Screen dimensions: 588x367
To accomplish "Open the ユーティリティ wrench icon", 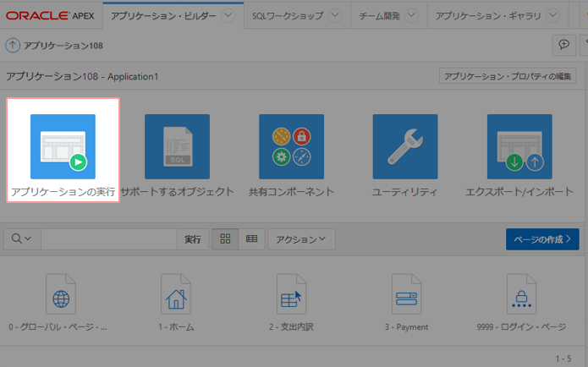I will click(x=405, y=146).
